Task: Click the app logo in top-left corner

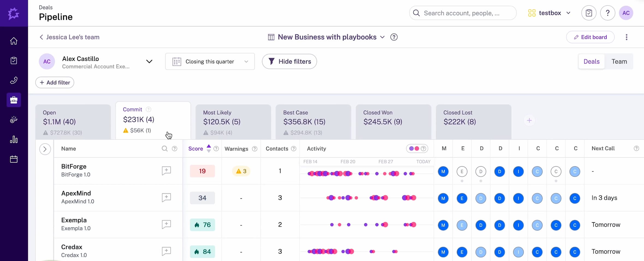Action: pos(14,13)
